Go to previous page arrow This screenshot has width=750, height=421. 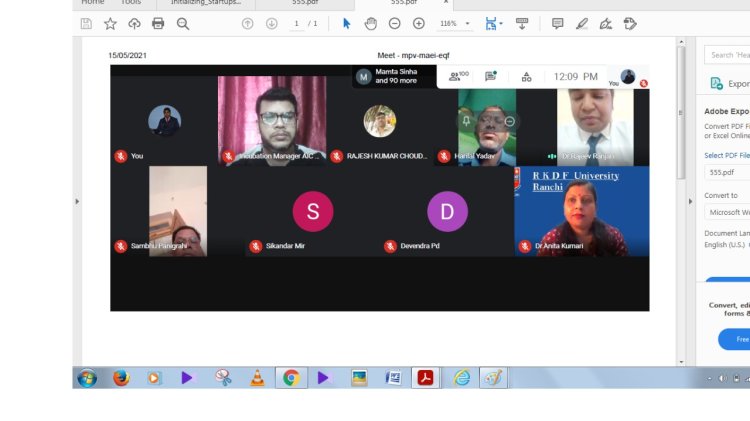pyautogui.click(x=247, y=23)
